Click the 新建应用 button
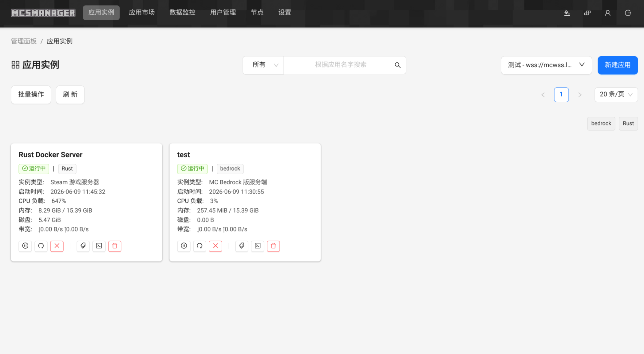The width and height of the screenshot is (644, 354). (618, 65)
